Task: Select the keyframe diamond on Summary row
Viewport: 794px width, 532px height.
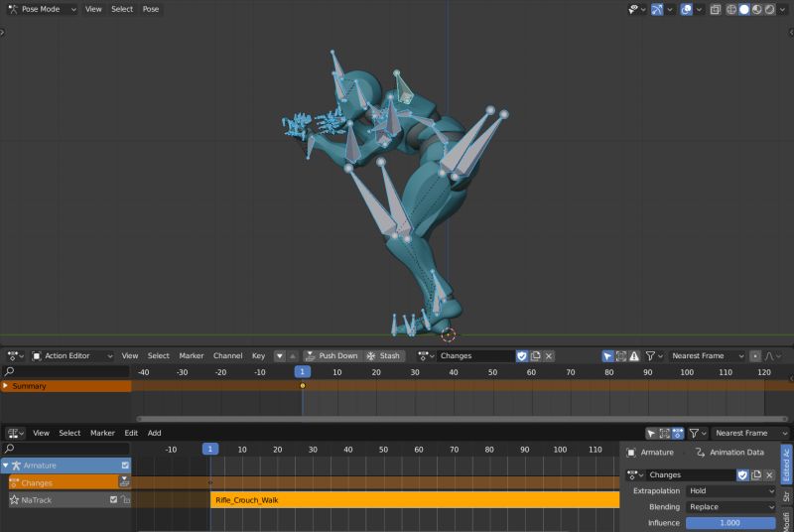Action: (x=303, y=386)
